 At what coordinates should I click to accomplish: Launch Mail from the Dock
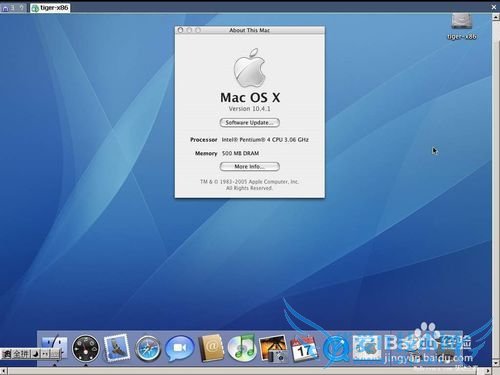point(116,348)
